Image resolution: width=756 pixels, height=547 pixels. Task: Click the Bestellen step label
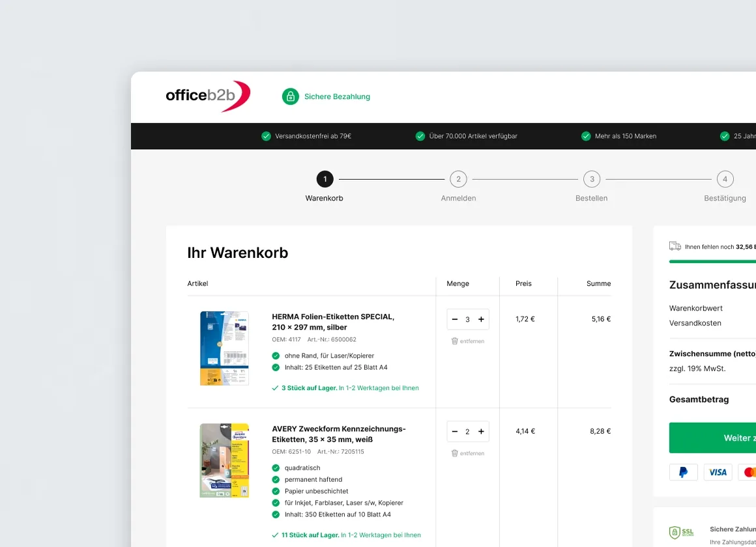click(592, 198)
